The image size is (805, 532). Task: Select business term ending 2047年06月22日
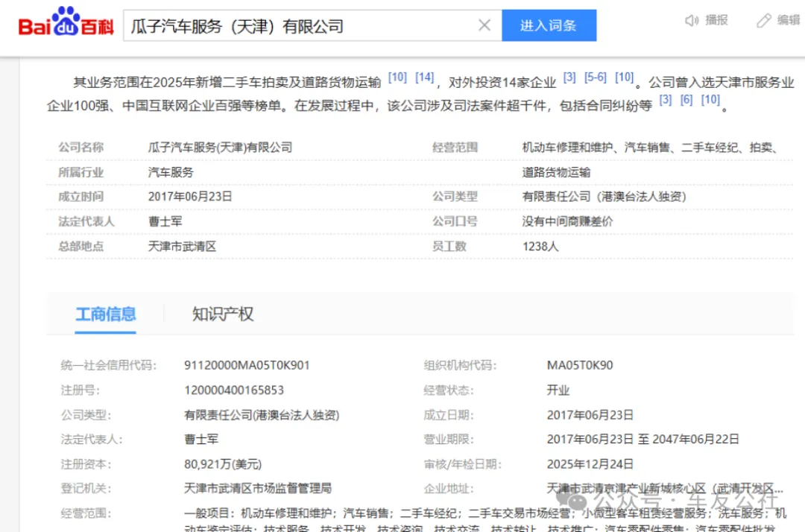click(x=695, y=439)
